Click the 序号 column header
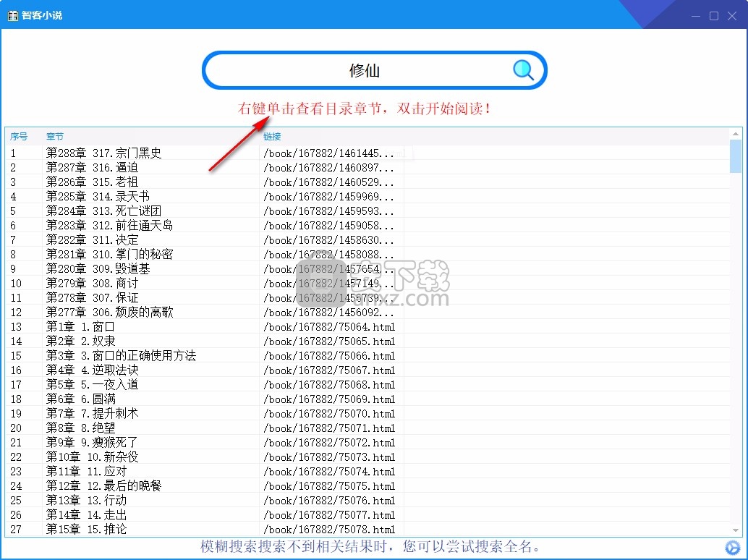Screen dimensions: 748x560 click(x=19, y=137)
